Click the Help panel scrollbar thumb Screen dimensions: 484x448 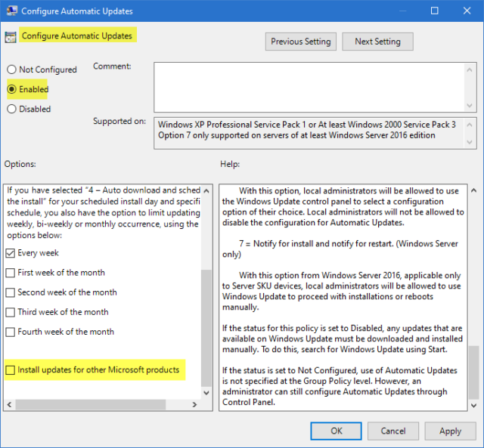473,372
